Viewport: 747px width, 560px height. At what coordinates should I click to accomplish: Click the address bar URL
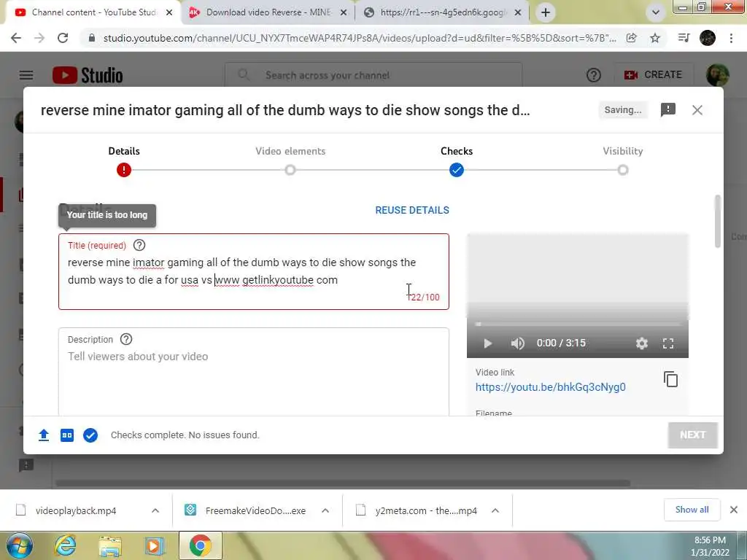[360, 38]
